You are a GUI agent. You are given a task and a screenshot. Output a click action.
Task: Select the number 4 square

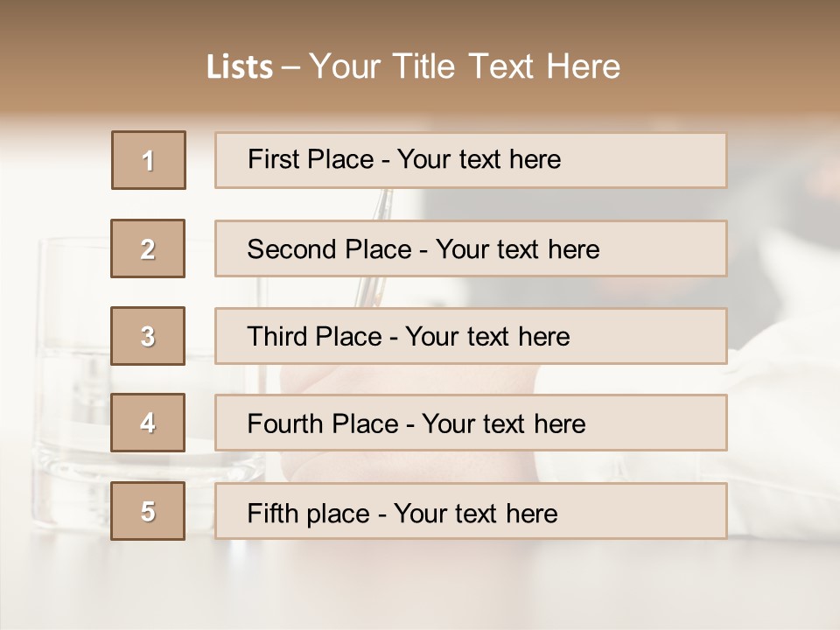pyautogui.click(x=148, y=423)
